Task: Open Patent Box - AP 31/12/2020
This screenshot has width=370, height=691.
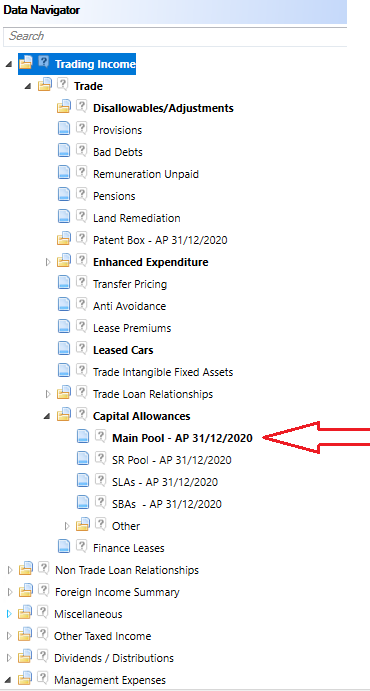Action: click(160, 240)
